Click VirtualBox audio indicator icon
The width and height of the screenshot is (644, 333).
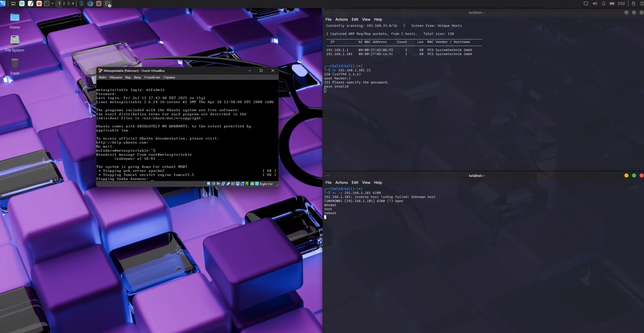pyautogui.click(x=218, y=184)
